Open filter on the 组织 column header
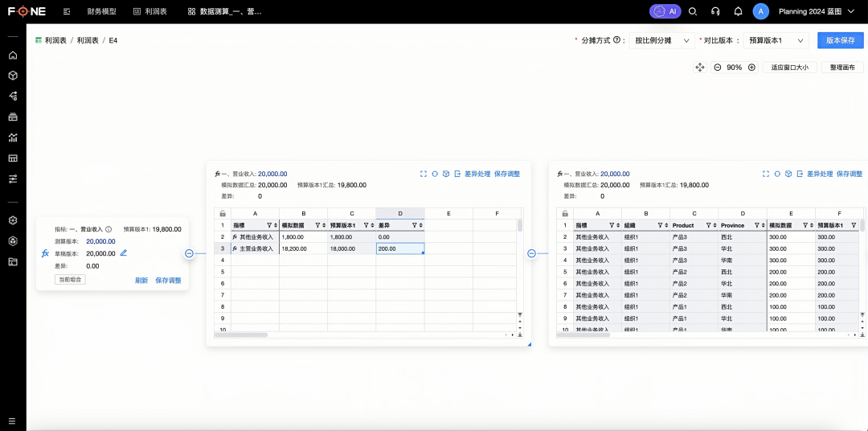The width and height of the screenshot is (868, 431). [661, 225]
